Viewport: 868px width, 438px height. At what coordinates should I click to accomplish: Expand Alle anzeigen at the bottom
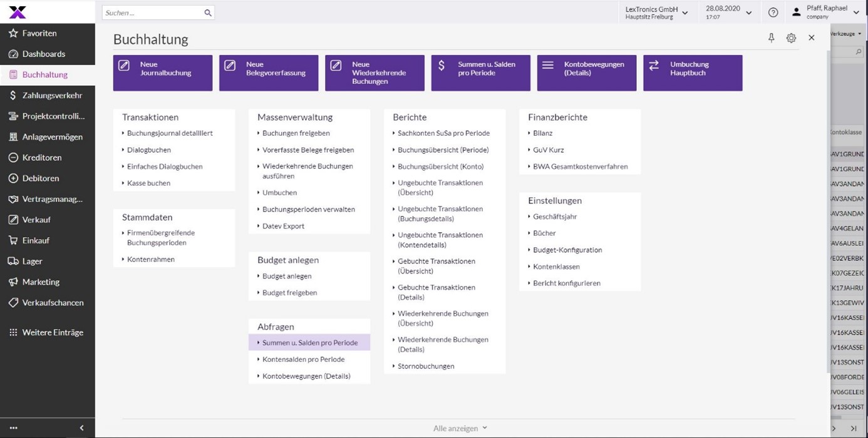tap(460, 429)
